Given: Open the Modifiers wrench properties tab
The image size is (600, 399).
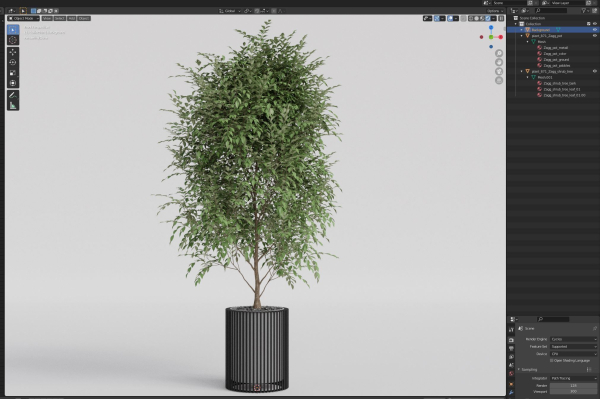Looking at the screenshot, I should point(511,393).
